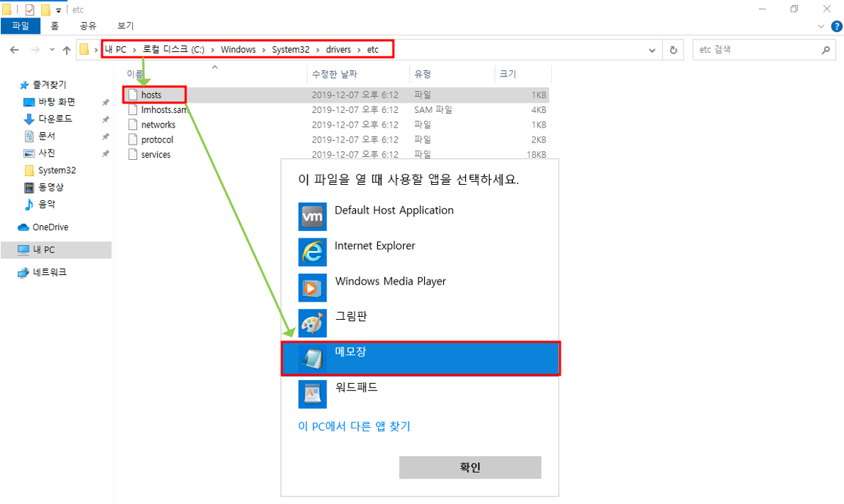Open the 파일 ribbon tab

[21, 25]
